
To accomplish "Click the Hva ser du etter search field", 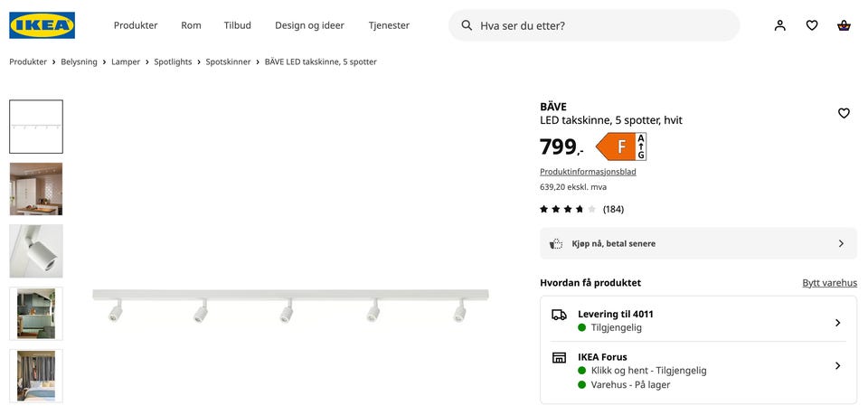I will (594, 25).
